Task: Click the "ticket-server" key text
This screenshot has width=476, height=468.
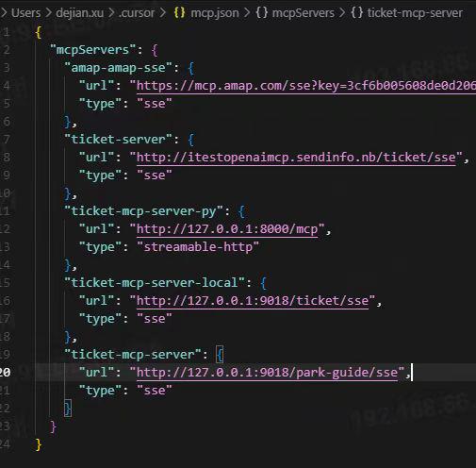Action: (x=118, y=140)
